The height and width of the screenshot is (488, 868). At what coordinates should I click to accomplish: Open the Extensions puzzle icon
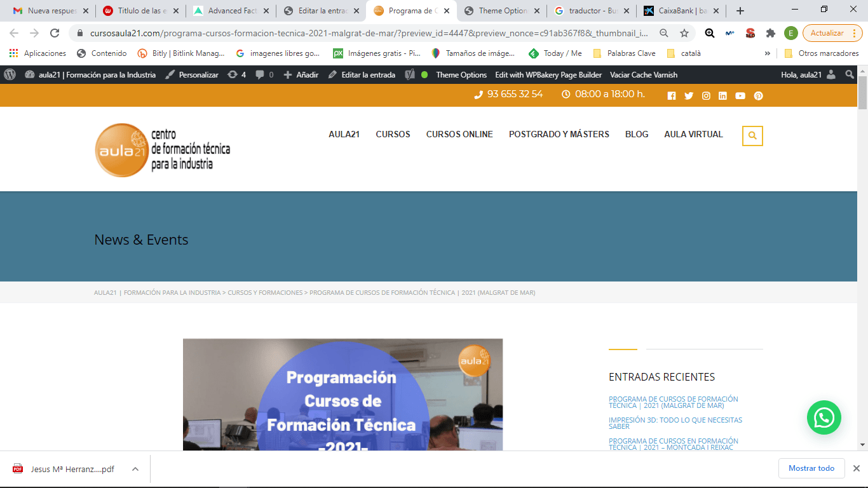coord(771,33)
